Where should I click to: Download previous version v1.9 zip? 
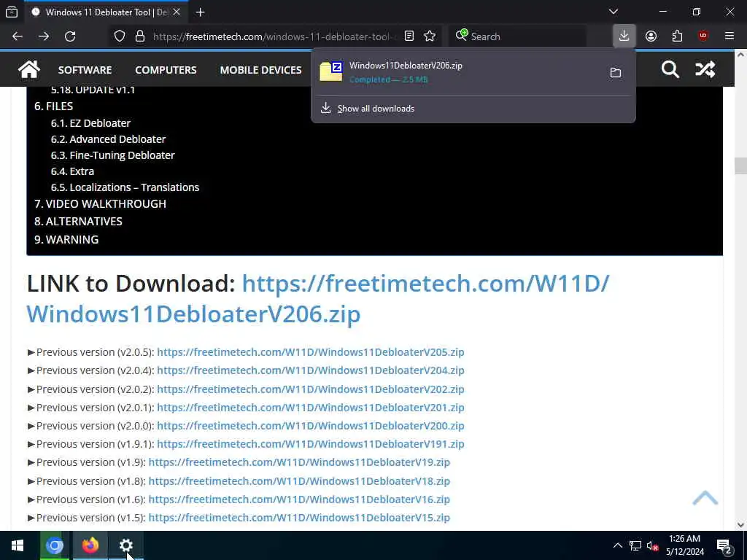[299, 462]
